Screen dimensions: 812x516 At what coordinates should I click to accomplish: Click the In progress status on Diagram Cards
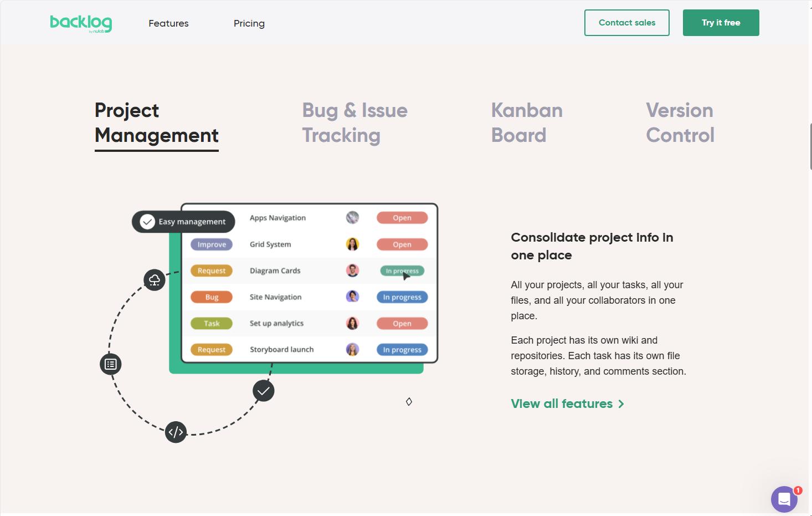tap(402, 271)
